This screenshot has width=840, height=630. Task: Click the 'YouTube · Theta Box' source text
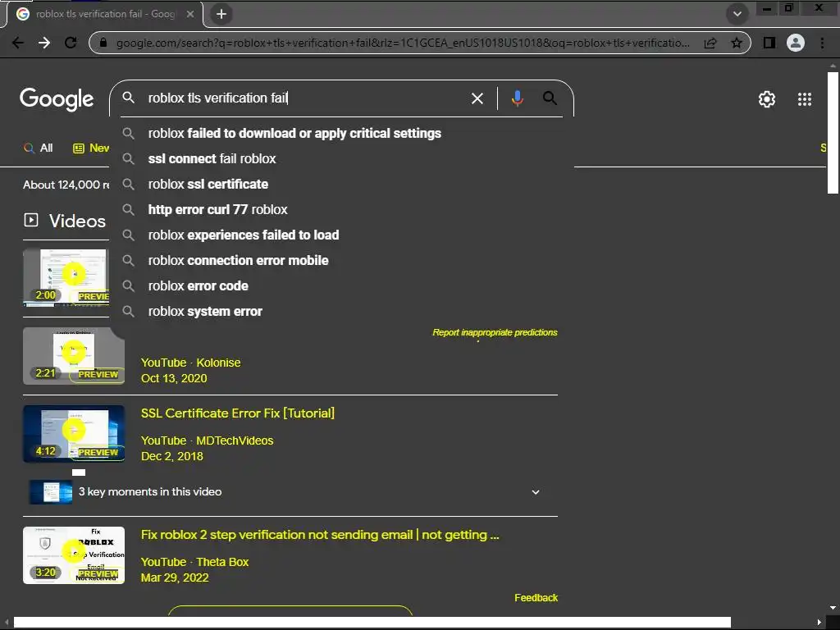pos(194,562)
